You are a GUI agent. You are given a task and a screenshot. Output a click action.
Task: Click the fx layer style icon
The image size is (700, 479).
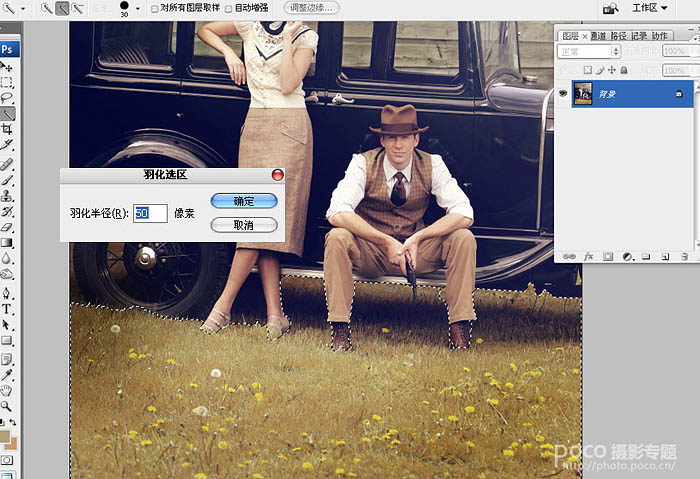click(589, 256)
